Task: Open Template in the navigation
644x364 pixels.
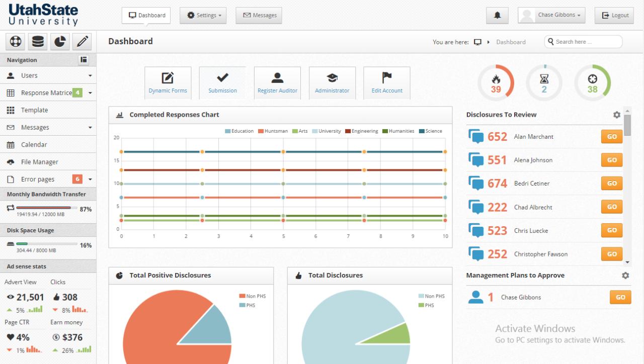Action: click(48, 110)
